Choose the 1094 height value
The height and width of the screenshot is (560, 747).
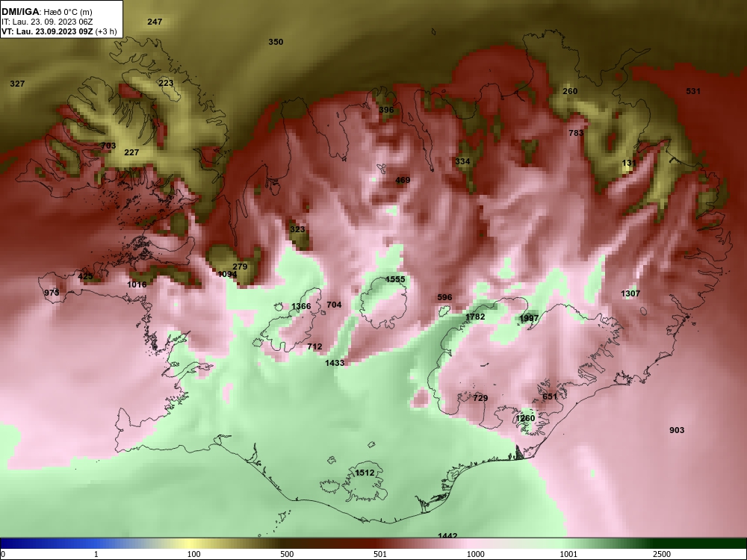[x=227, y=274]
